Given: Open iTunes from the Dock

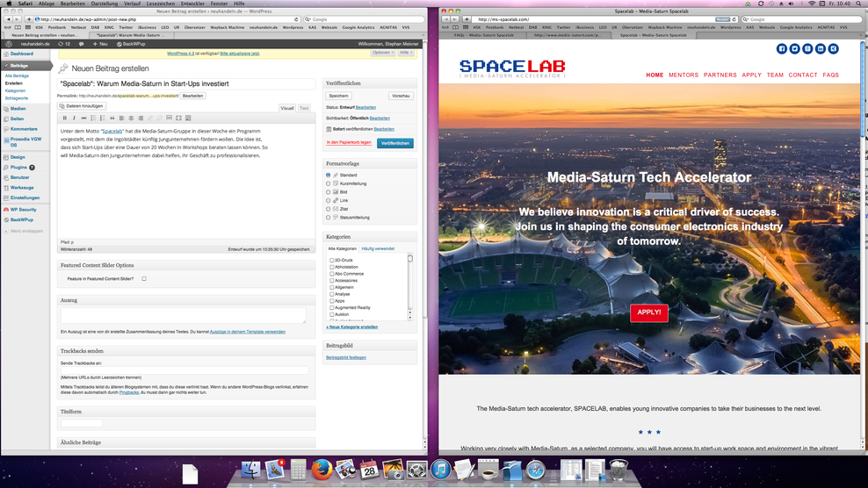Looking at the screenshot, I should (x=441, y=470).
